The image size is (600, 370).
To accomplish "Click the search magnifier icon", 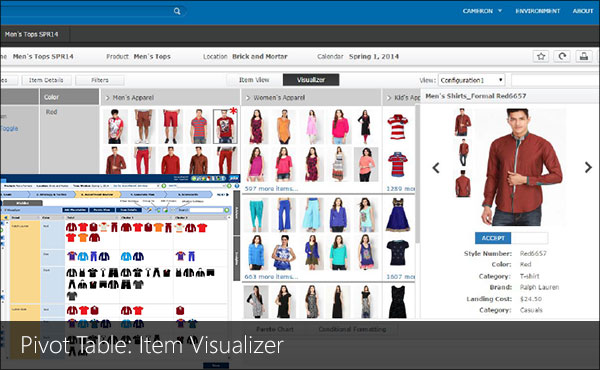I will pyautogui.click(x=177, y=11).
